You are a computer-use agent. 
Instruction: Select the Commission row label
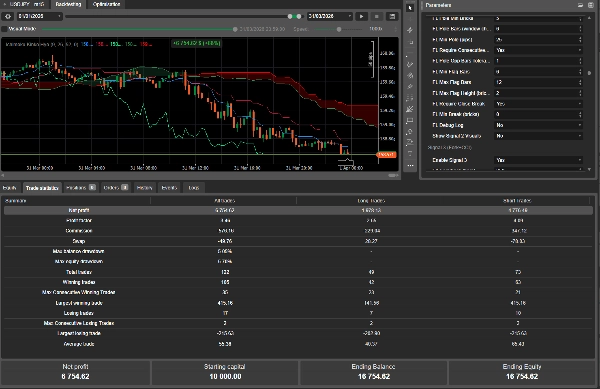(79, 231)
